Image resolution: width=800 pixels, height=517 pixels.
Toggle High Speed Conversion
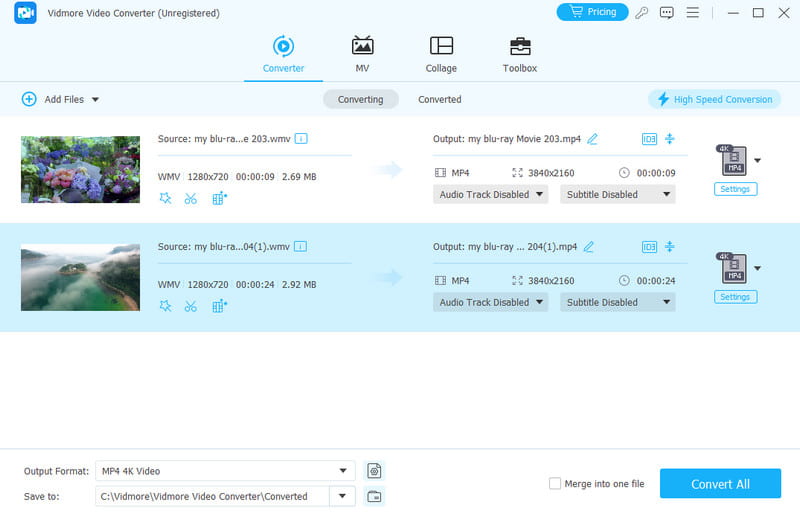point(714,99)
